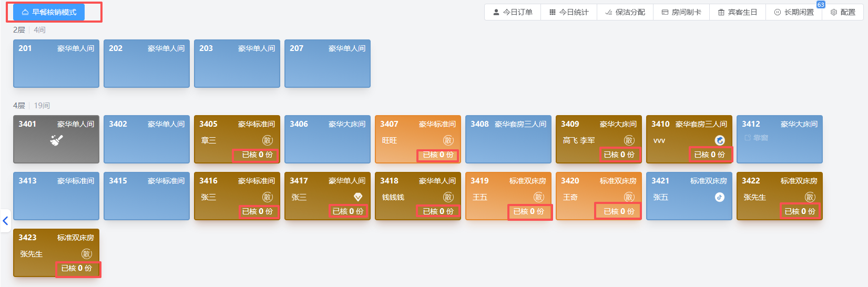The width and height of the screenshot is (868, 287).
Task: Click 已核 0 份 on room 3409
Action: pyautogui.click(x=619, y=155)
